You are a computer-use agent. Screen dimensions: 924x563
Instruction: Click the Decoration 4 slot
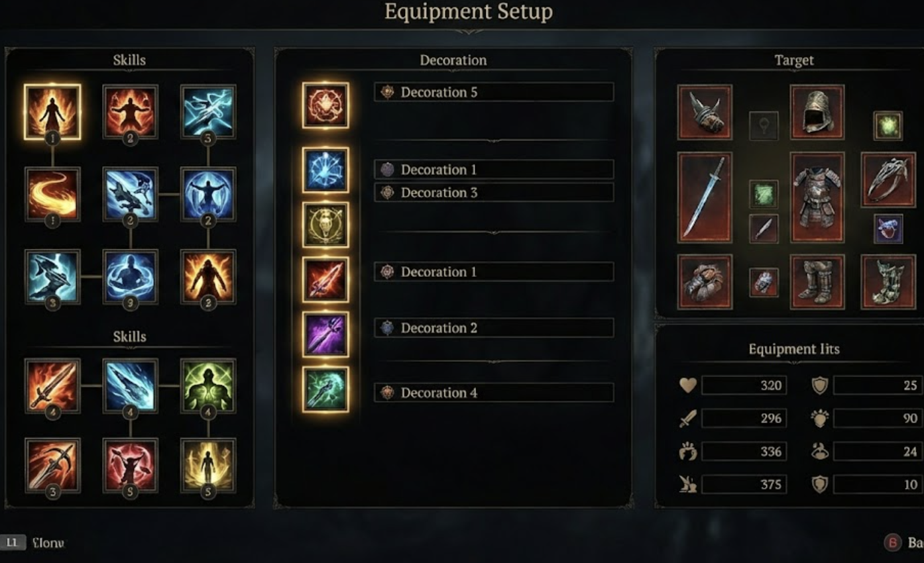click(x=494, y=393)
